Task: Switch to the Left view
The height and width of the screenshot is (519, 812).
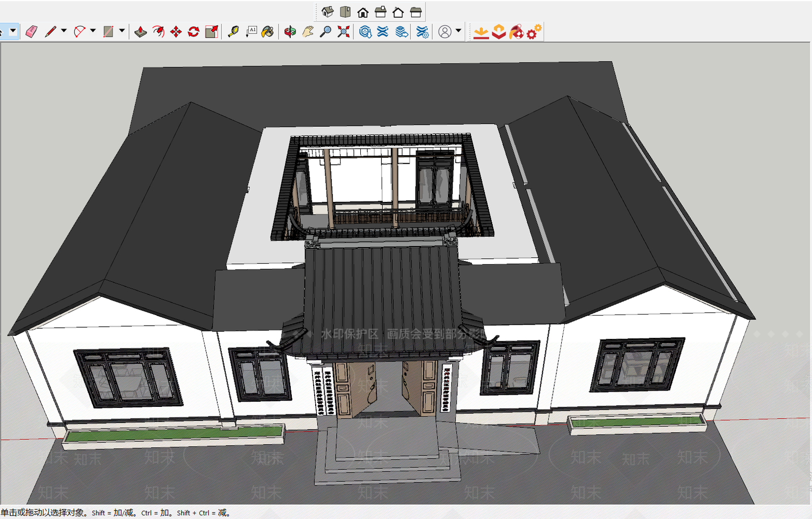Action: [416, 12]
